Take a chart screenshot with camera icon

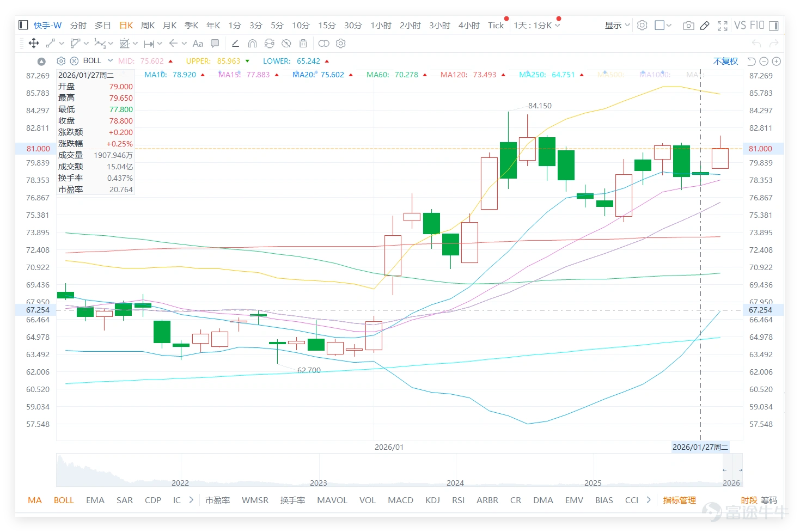click(688, 26)
